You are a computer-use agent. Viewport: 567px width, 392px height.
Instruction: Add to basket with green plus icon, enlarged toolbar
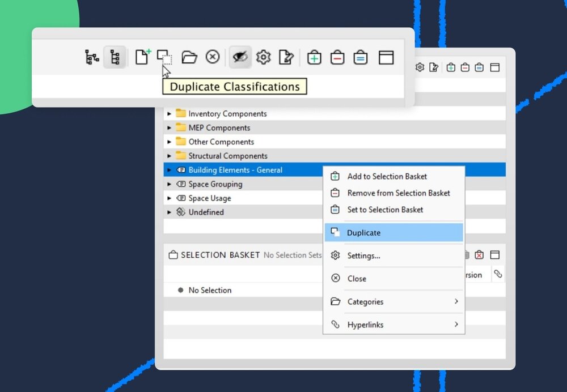[x=314, y=57]
